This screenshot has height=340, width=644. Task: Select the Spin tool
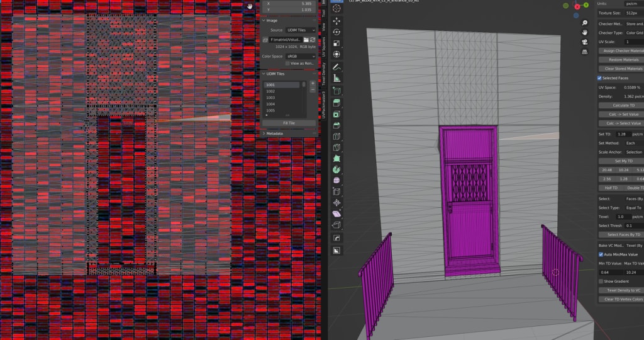[x=336, y=169]
